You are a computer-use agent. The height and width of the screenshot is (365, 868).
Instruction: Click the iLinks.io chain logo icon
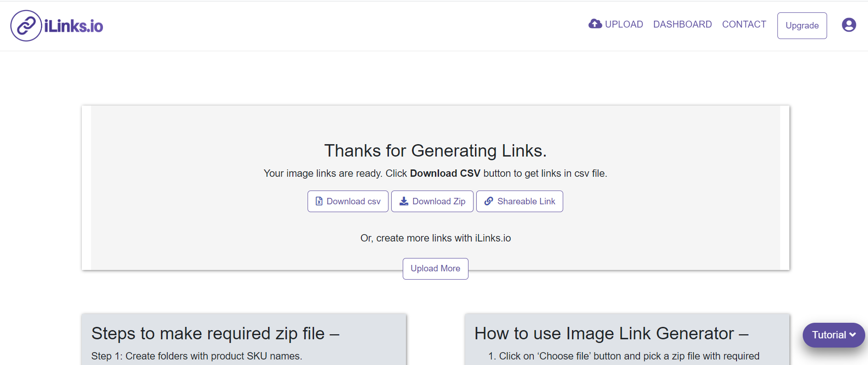[26, 26]
